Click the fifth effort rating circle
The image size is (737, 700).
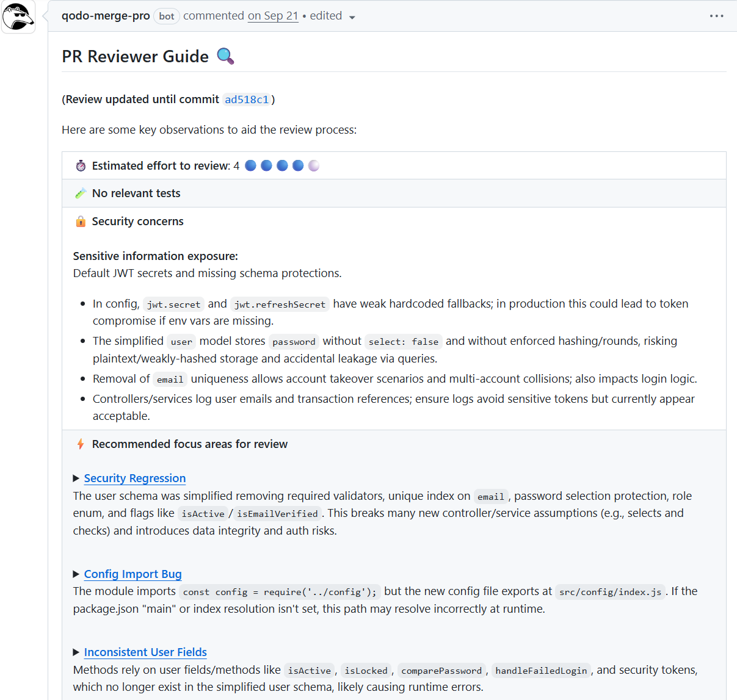coord(313,165)
